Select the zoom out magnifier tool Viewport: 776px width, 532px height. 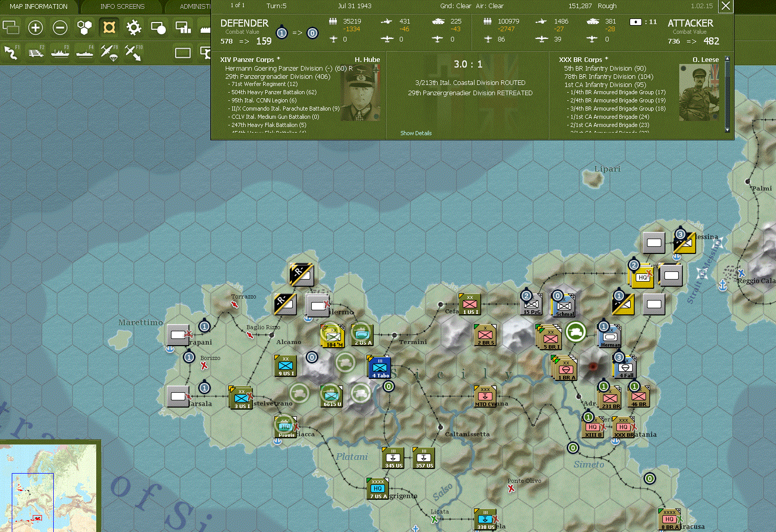[60, 28]
